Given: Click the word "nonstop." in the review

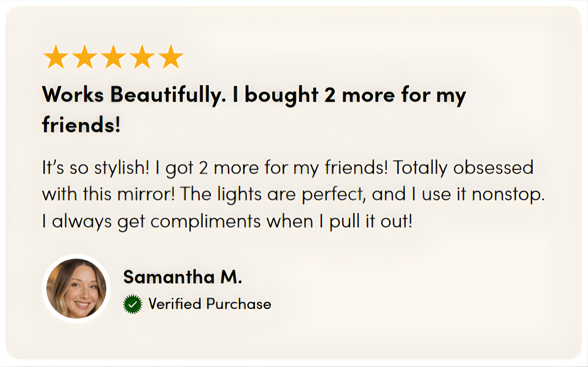Looking at the screenshot, I should [x=508, y=194].
